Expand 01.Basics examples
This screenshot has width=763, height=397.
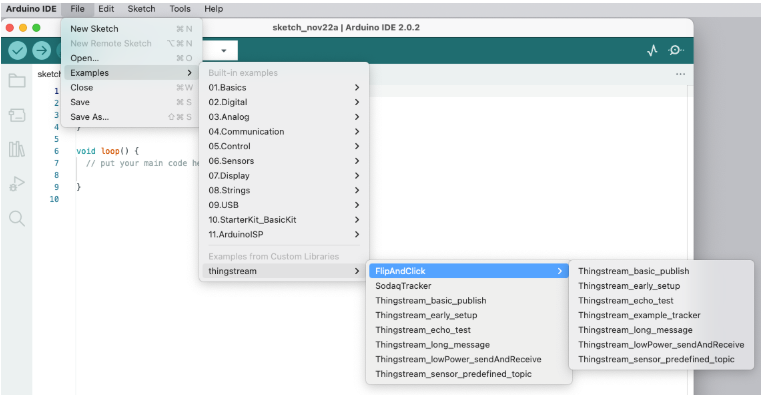tap(284, 88)
